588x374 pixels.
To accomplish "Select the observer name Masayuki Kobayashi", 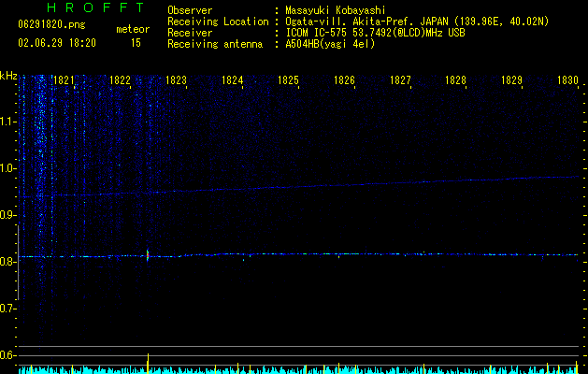I will point(336,10).
